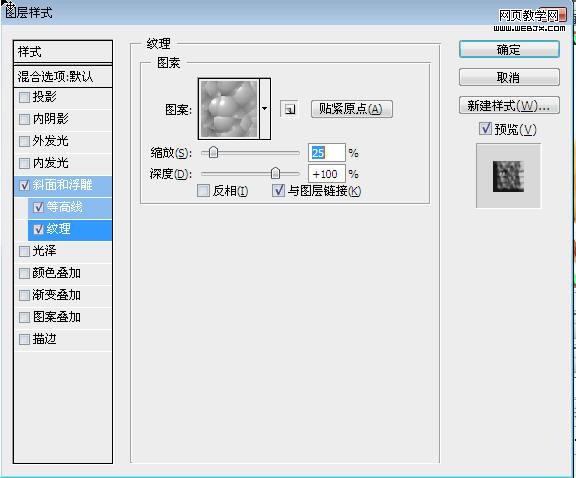This screenshot has height=478, width=576.
Task: Click the new preset from pattern icon
Action: (289, 109)
